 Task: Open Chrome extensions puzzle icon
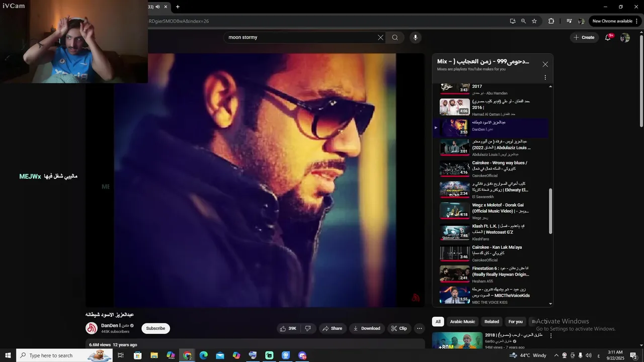[x=551, y=21]
